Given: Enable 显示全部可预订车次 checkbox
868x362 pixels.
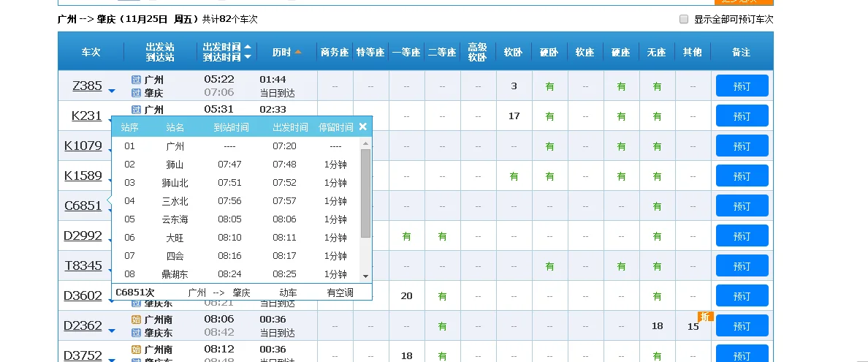Looking at the screenshot, I should point(684,20).
